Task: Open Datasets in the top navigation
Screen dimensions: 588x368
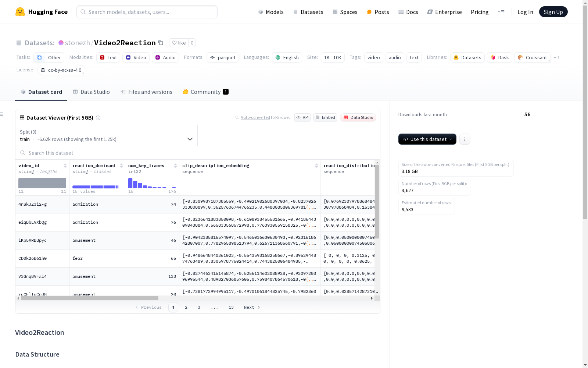Action: click(x=308, y=12)
